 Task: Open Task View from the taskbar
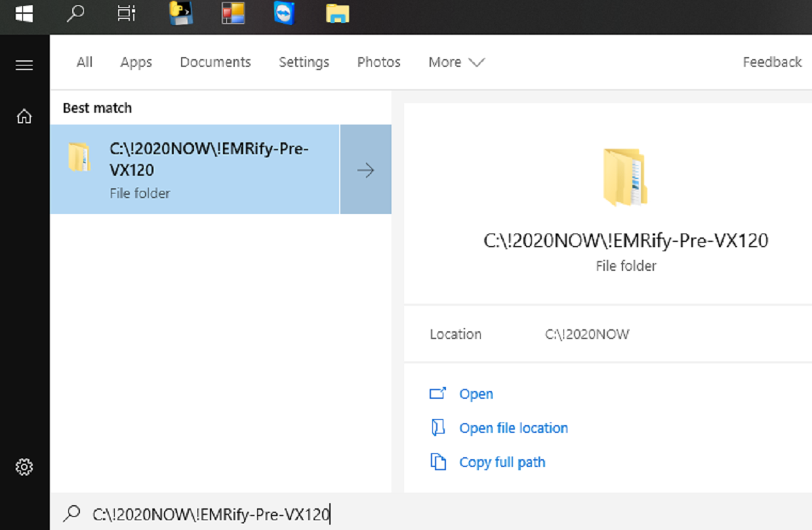pos(126,14)
